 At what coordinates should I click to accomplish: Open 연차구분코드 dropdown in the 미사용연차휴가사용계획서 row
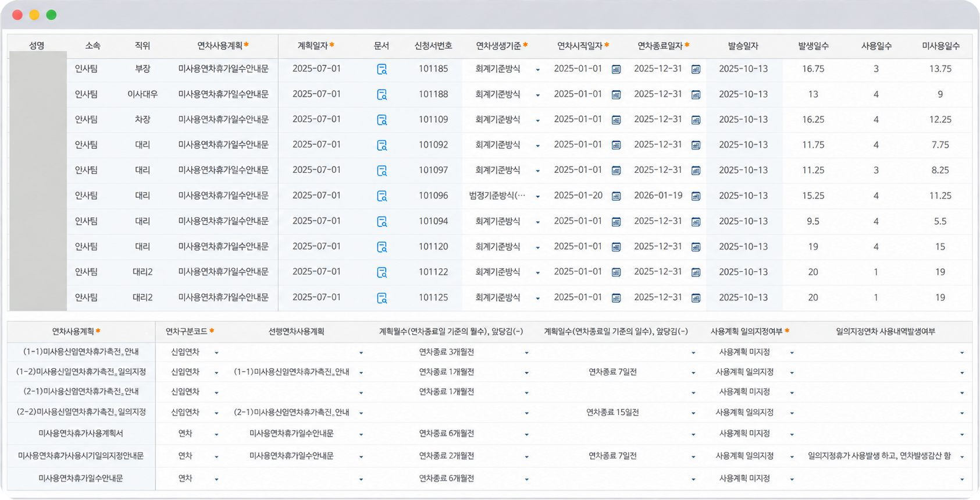click(x=216, y=434)
